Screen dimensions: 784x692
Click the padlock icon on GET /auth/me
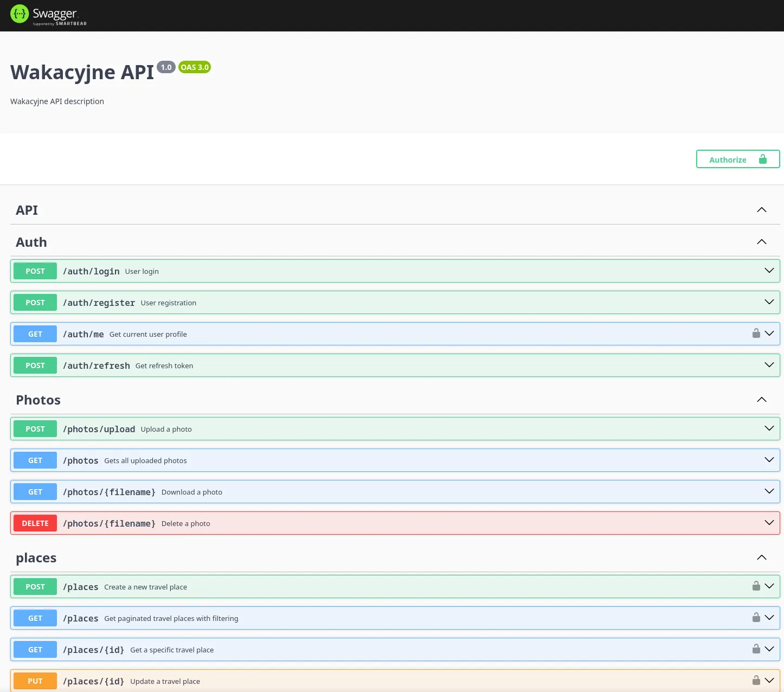click(756, 333)
